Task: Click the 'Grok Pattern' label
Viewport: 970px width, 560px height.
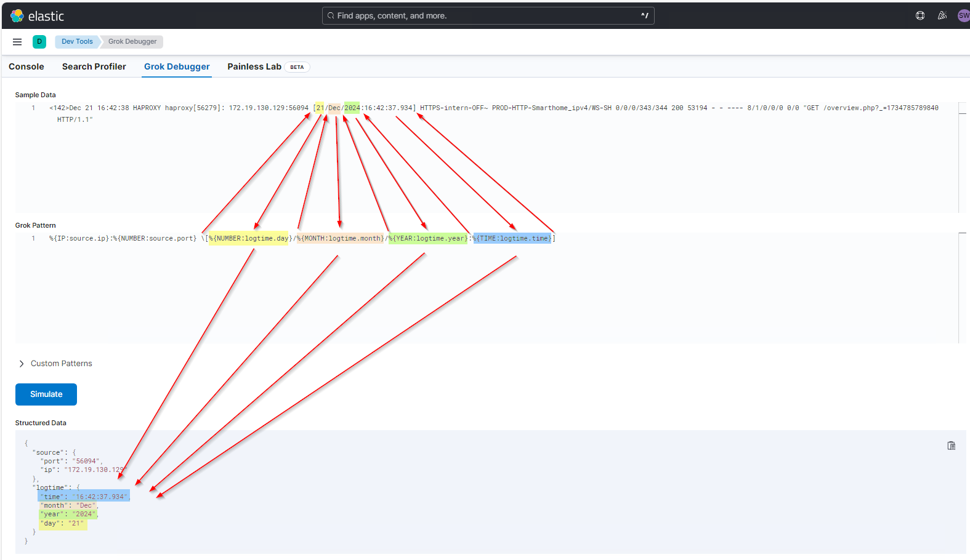Action: pos(35,225)
